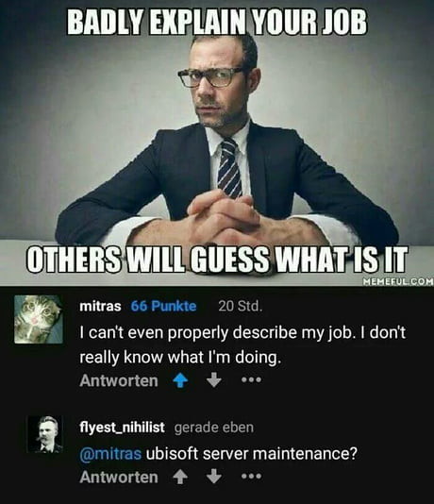View the 66 Punkte score
The width and height of the screenshot is (434, 504).
click(x=163, y=307)
